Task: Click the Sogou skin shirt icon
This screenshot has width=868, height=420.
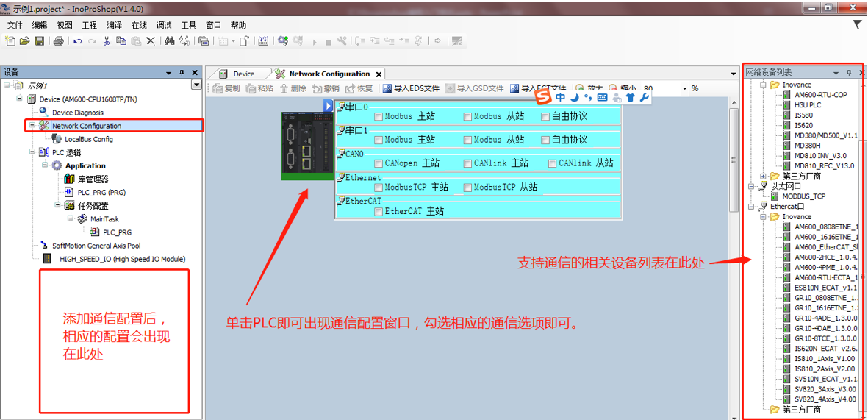Action: click(630, 97)
